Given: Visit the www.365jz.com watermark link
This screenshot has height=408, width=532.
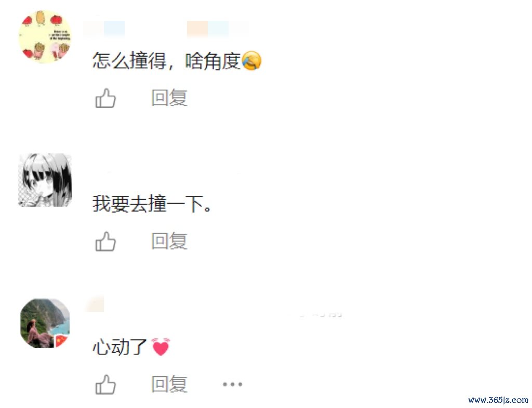Looking at the screenshot, I should click(498, 400).
